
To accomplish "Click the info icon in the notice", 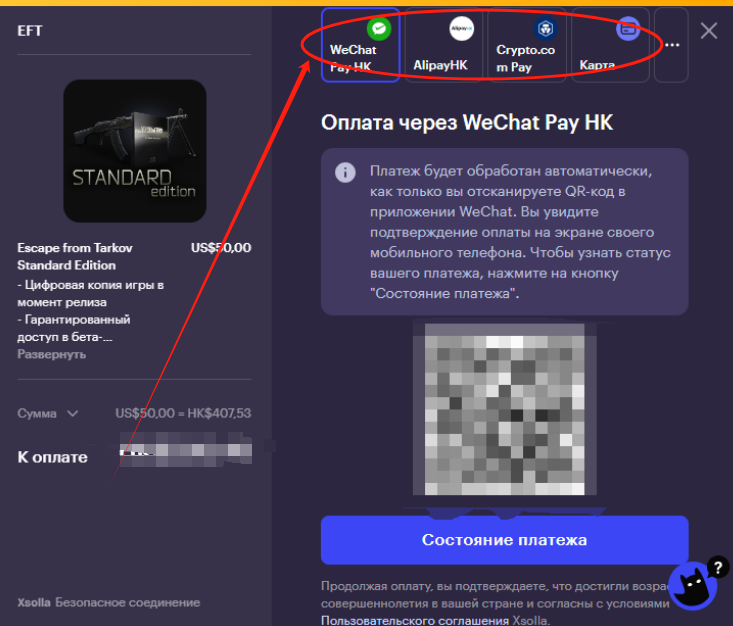I will click(345, 172).
